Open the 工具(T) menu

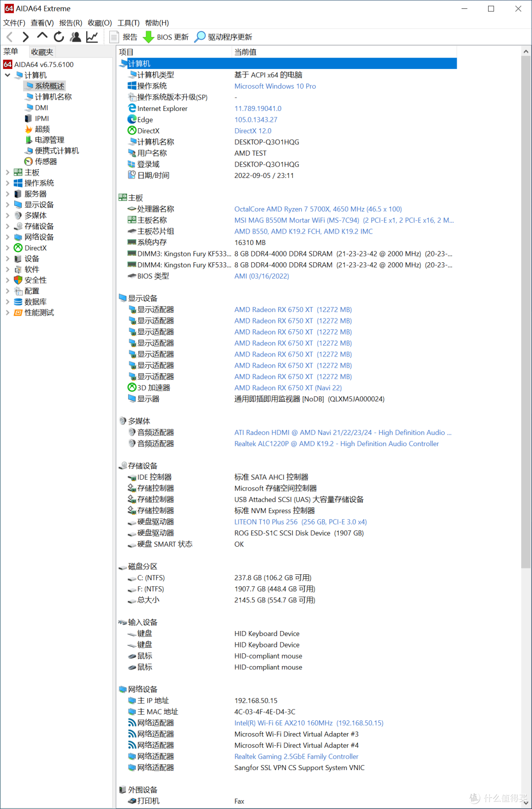129,23
